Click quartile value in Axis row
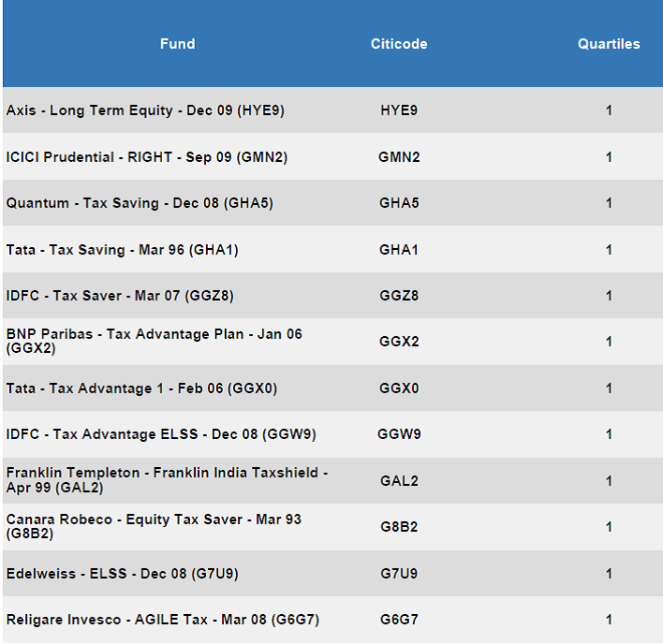 [x=609, y=110]
